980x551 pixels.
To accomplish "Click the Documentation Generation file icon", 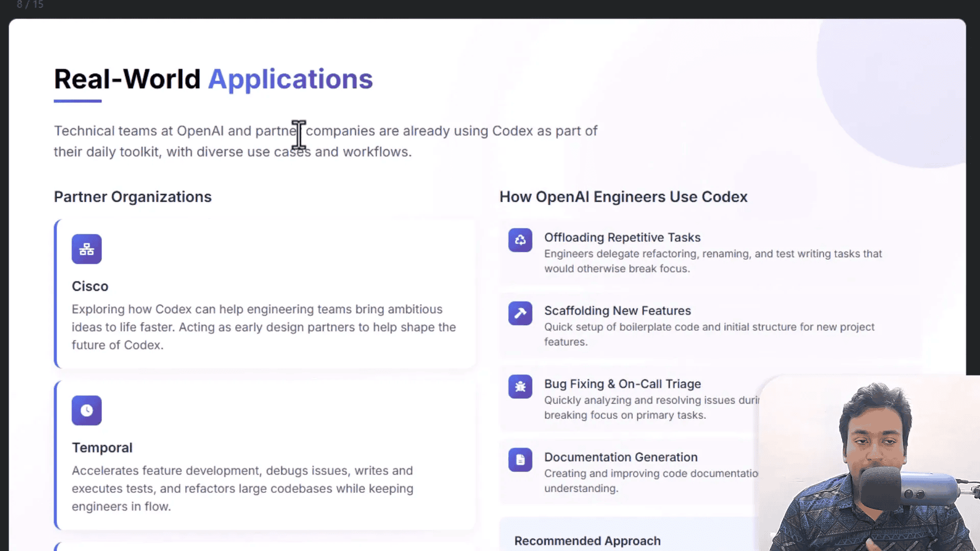I will click(520, 460).
